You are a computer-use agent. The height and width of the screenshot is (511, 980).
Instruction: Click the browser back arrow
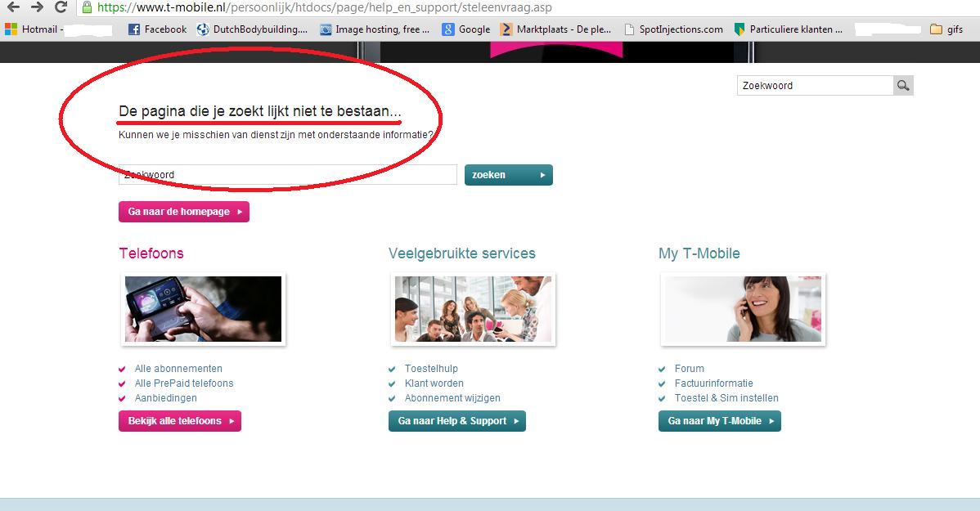tap(13, 7)
